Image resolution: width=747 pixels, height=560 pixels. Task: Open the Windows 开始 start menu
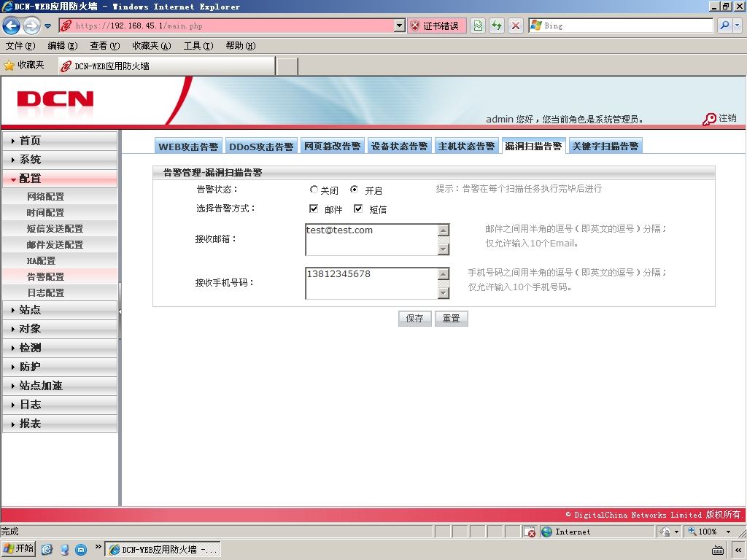[19, 548]
